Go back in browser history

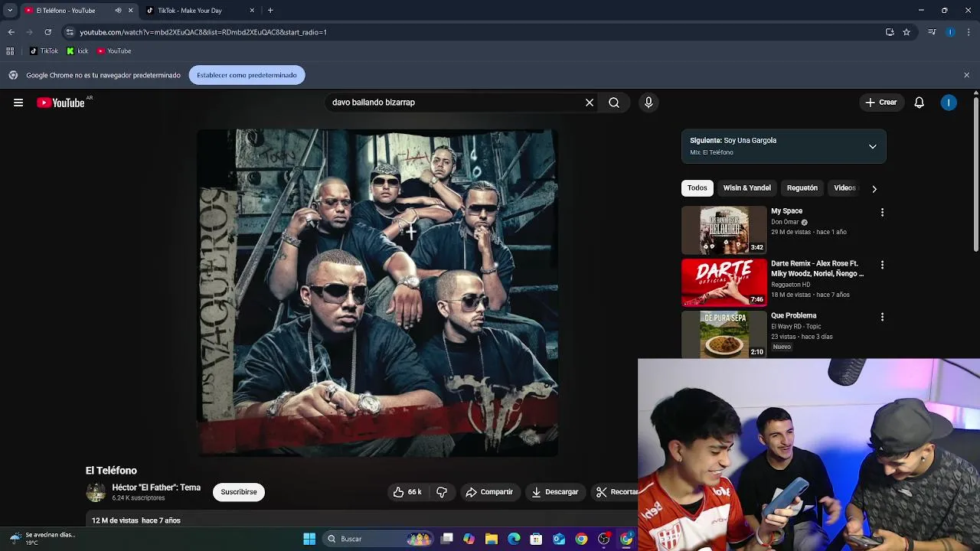pyautogui.click(x=11, y=32)
